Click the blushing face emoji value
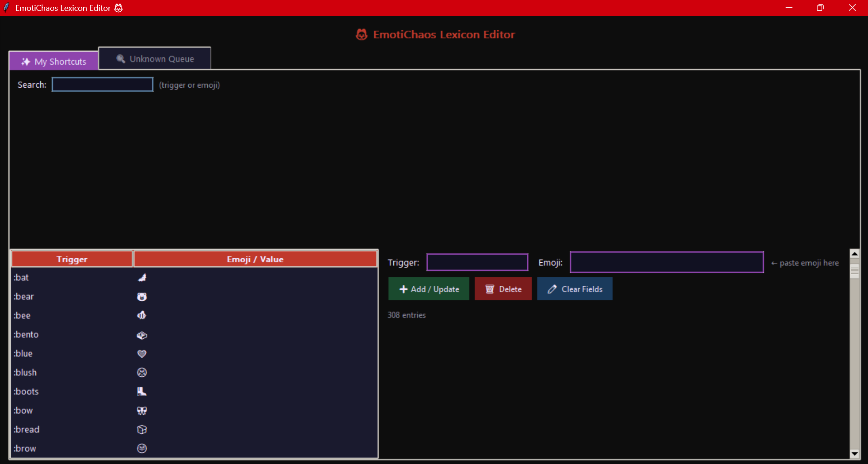 pyautogui.click(x=142, y=373)
